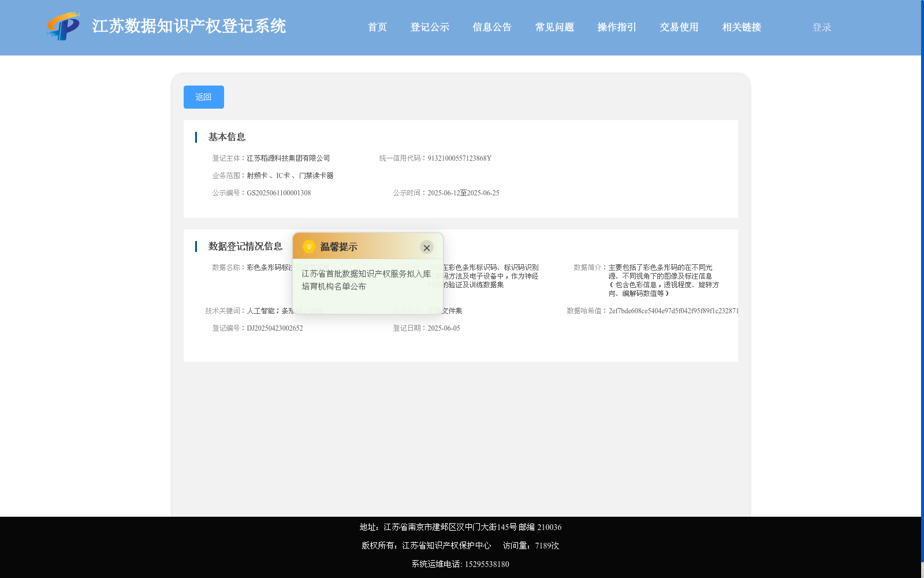This screenshot has height=578, width=924.
Task: Click 公示时间 2025-06-12至2025-06-25
Action: pos(464,193)
